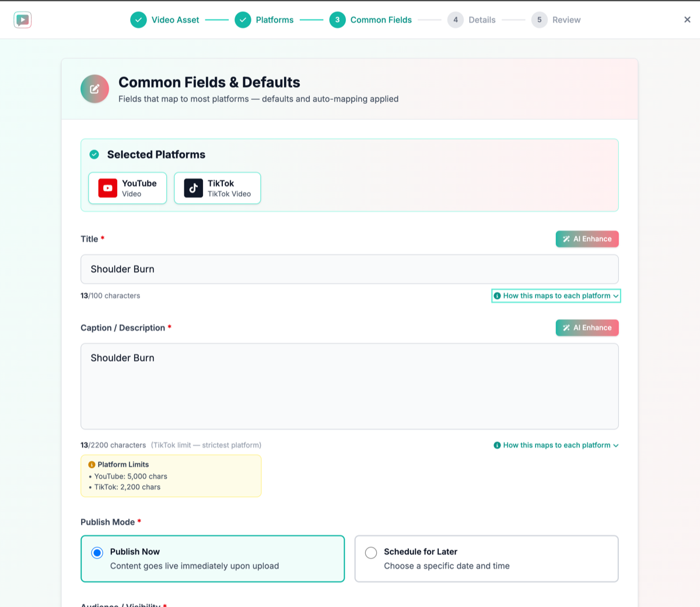Go to Platforms step

pos(275,20)
